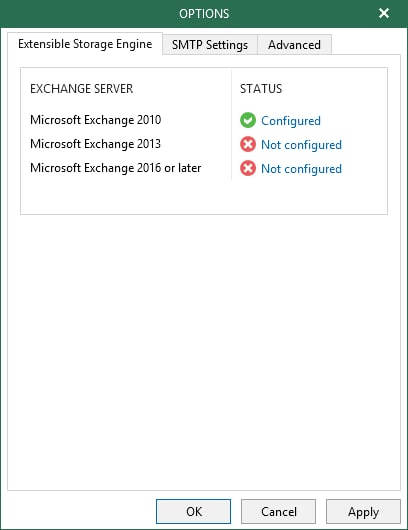The image size is (408, 530).
Task: Open Not configured link for Exchange 2016 or later
Action: [301, 169]
